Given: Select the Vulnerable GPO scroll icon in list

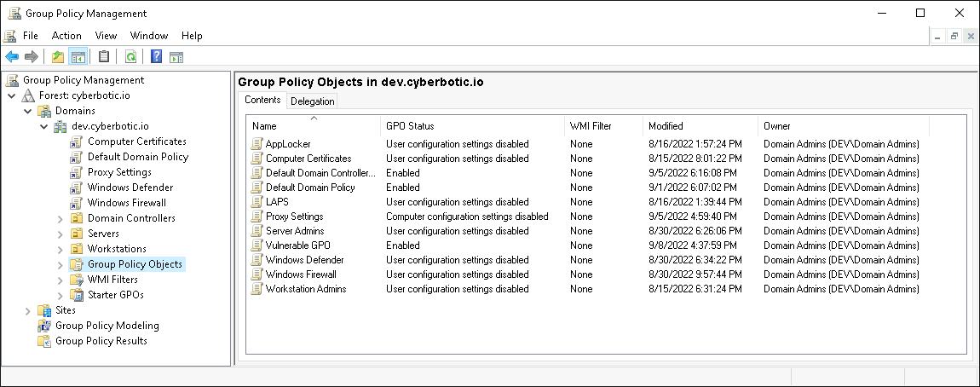Looking at the screenshot, I should click(256, 245).
